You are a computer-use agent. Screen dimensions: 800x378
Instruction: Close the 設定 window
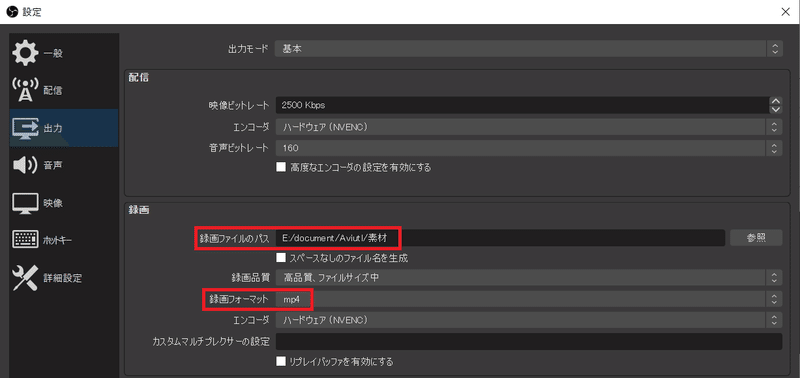(x=786, y=12)
